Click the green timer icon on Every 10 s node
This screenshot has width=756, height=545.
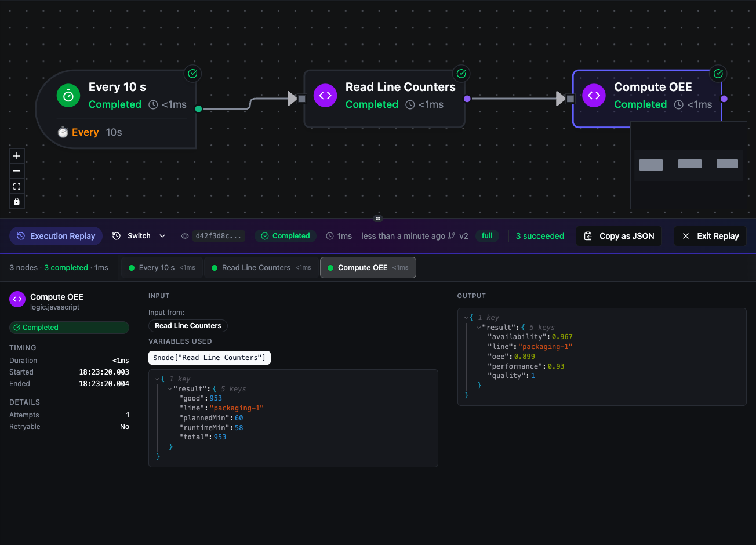(x=68, y=95)
